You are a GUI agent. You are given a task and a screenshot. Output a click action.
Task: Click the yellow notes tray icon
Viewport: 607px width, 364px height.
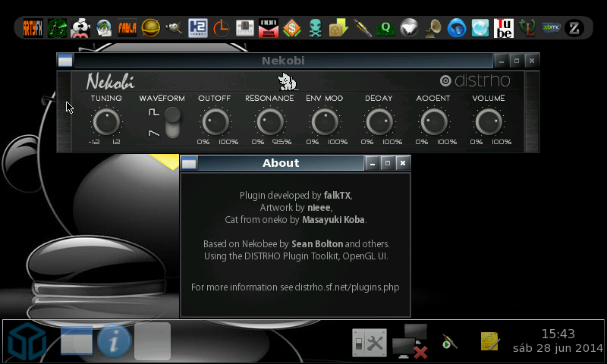(x=490, y=342)
